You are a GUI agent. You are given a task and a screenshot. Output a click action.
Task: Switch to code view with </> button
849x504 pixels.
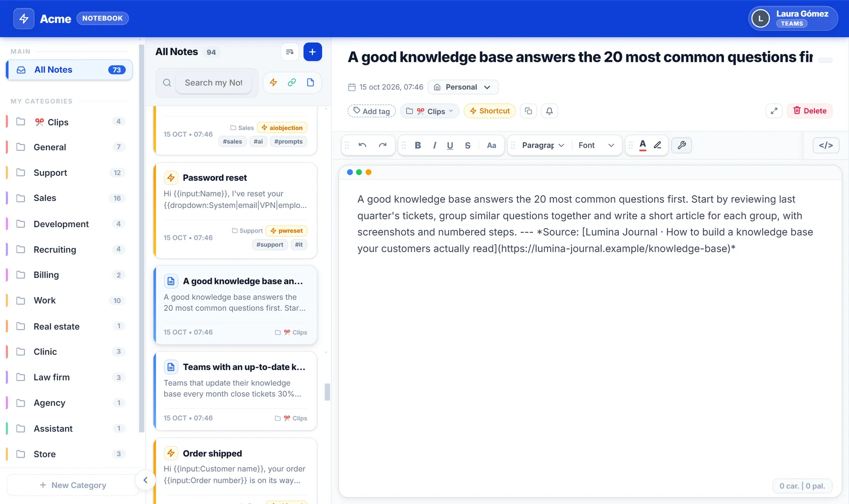tap(826, 145)
